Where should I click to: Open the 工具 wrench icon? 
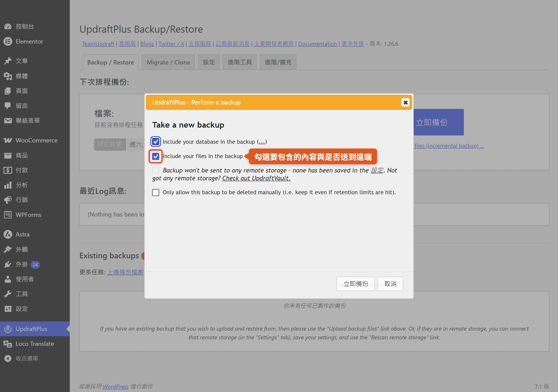coord(8,294)
